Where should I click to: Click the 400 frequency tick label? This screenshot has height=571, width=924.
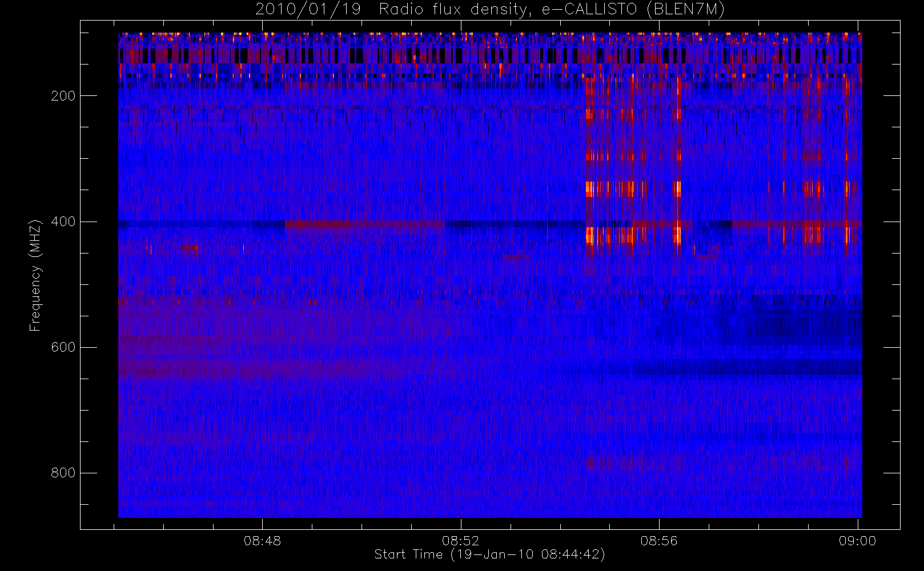tap(63, 222)
